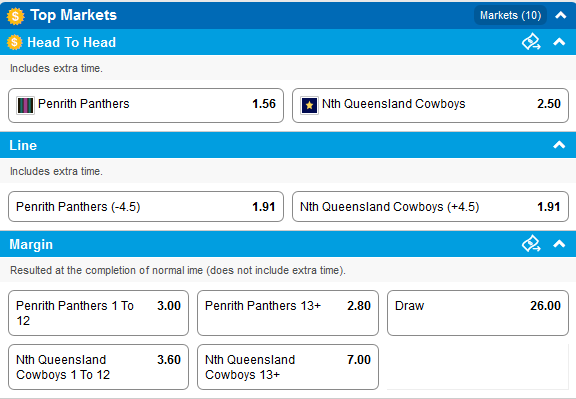Open the Head To Head bet ticket icon
This screenshot has width=576, height=399.
pos(531,42)
